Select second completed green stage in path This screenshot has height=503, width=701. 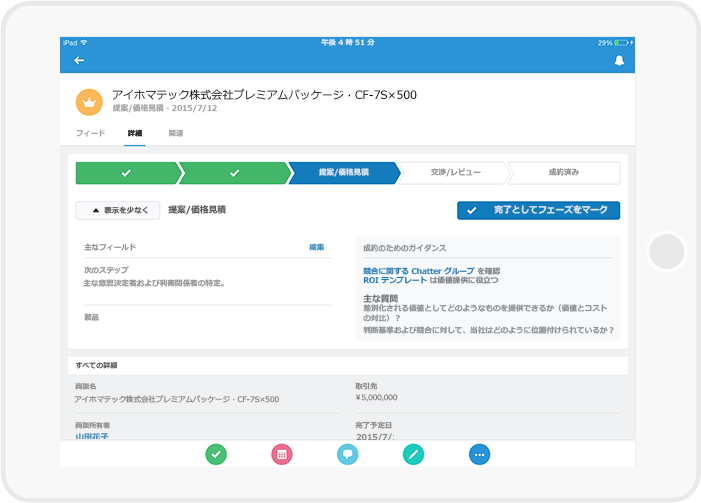(235, 173)
